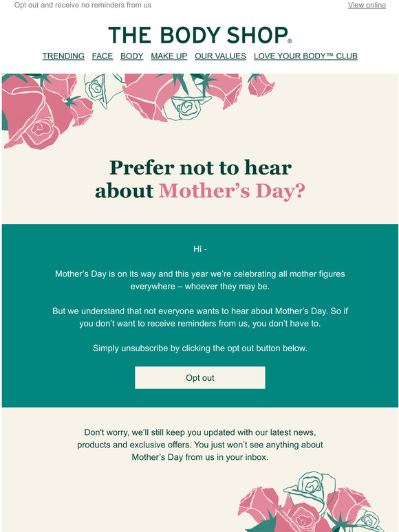Click the Prefer not to hear headline
Screen dimensions: 399x532
[x=200, y=168]
